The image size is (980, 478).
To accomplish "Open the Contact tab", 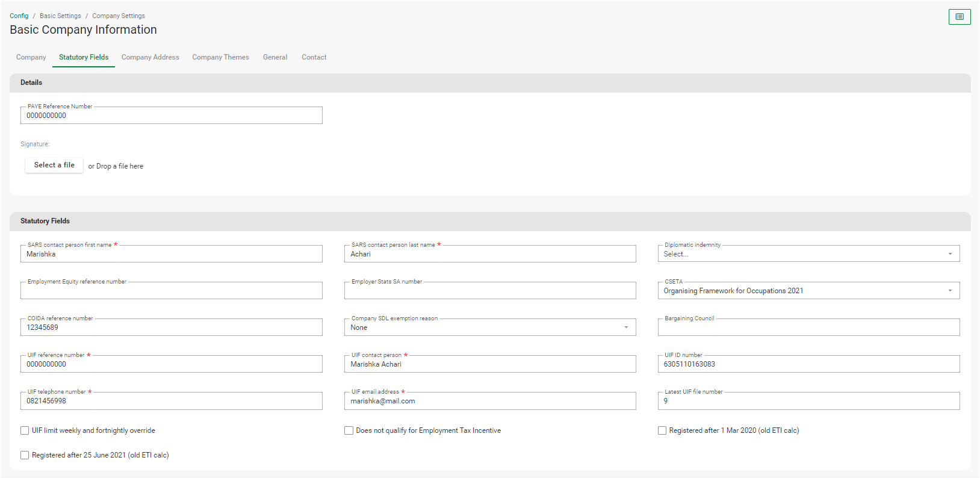I will (x=314, y=57).
